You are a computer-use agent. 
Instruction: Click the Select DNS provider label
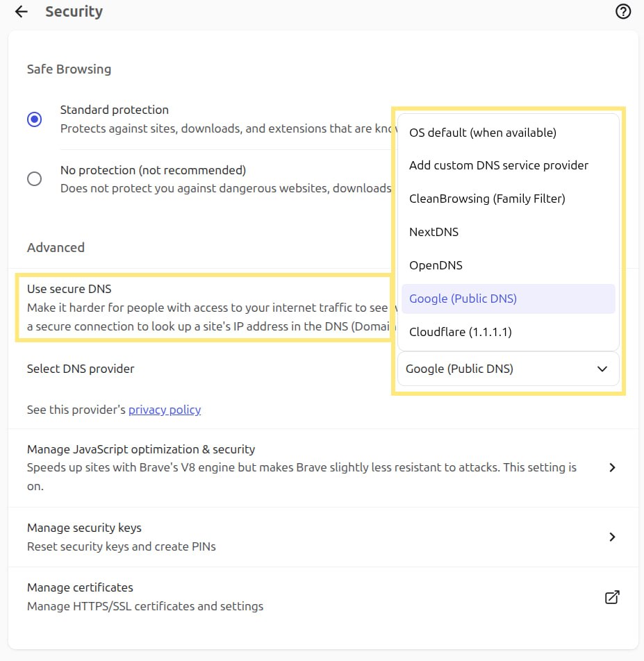tap(81, 369)
